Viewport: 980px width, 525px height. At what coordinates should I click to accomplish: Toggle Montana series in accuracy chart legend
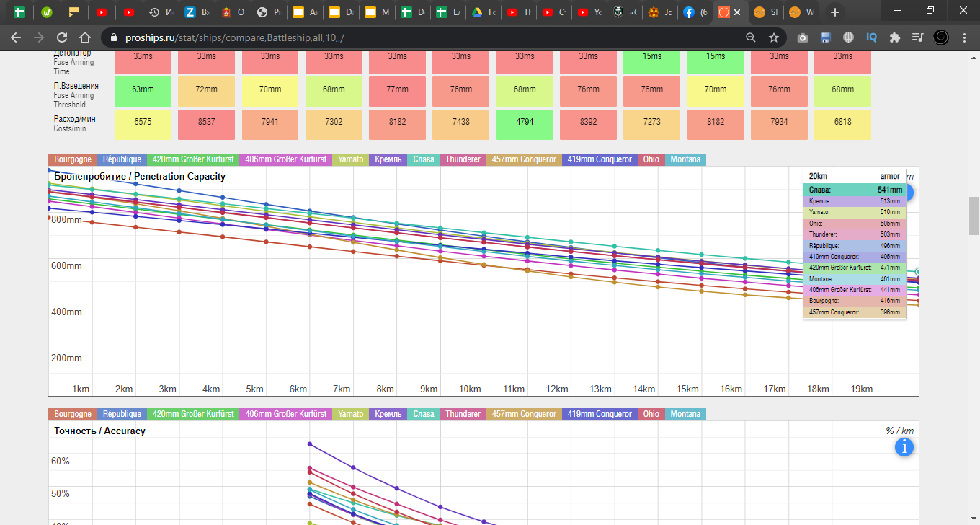685,414
